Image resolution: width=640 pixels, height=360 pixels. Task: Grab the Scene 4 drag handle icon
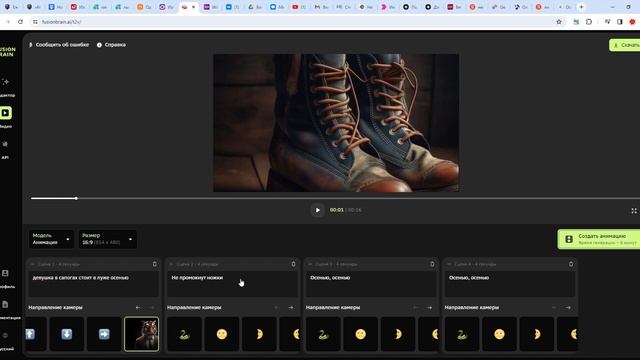point(449,264)
